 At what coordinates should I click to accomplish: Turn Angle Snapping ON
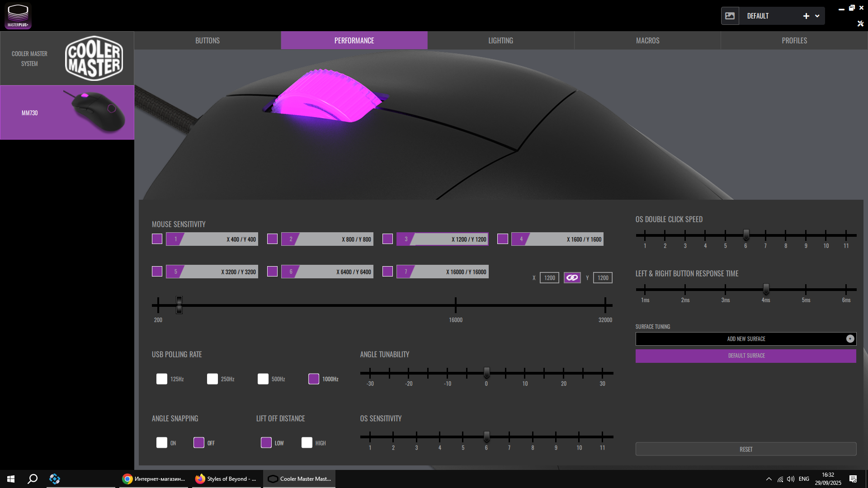pyautogui.click(x=162, y=443)
